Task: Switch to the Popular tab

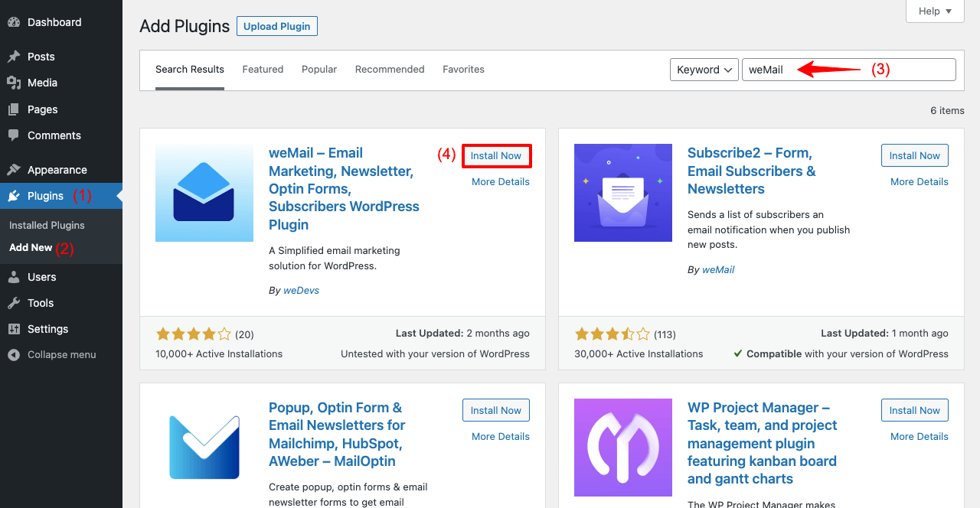Action: tap(319, 70)
